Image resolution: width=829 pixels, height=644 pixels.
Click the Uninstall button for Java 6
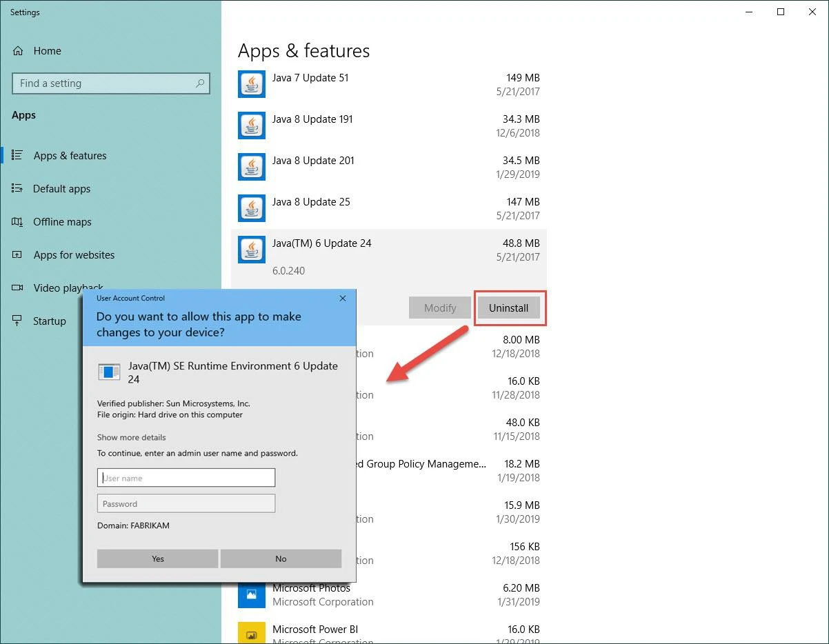click(510, 308)
